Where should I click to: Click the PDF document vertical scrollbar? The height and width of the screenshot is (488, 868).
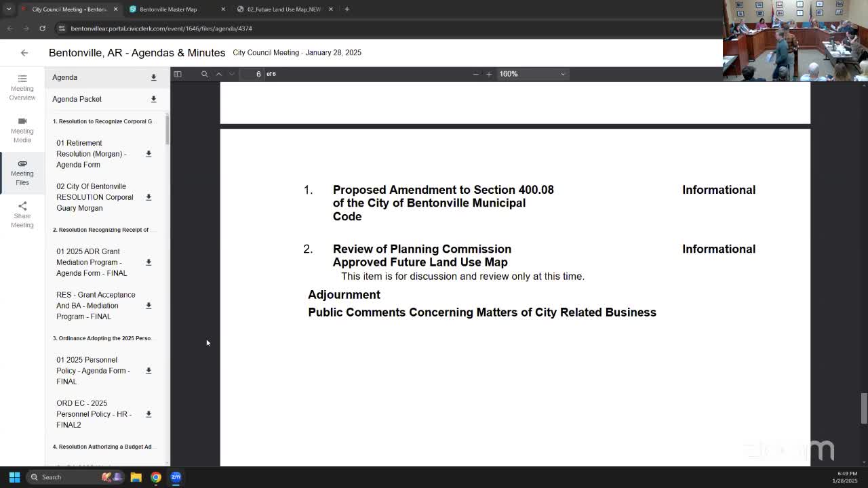864,408
